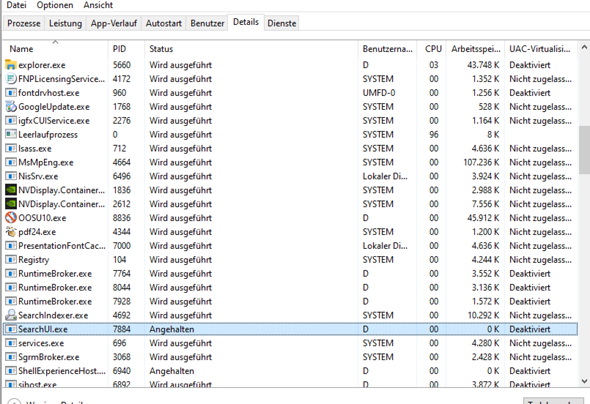Open the Ansicht menu
Image resolution: width=590 pixels, height=404 pixels.
98,5
